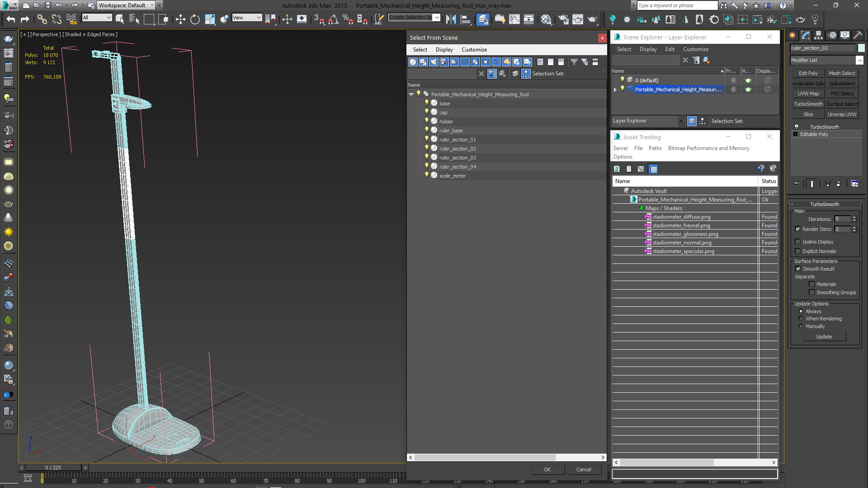Open the selection filter All dropdown
This screenshot has height=488, width=868.
tap(97, 18)
